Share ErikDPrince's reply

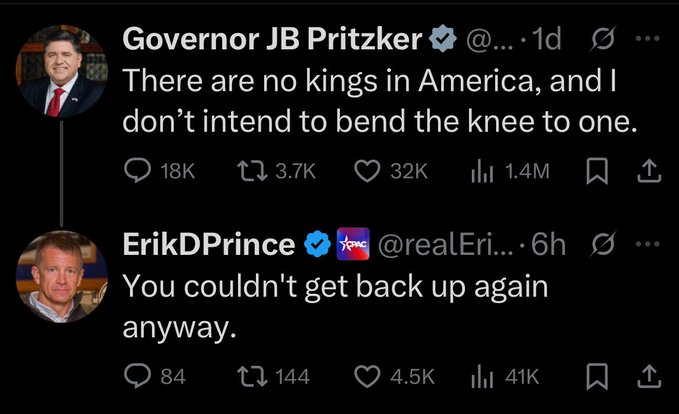point(649,376)
